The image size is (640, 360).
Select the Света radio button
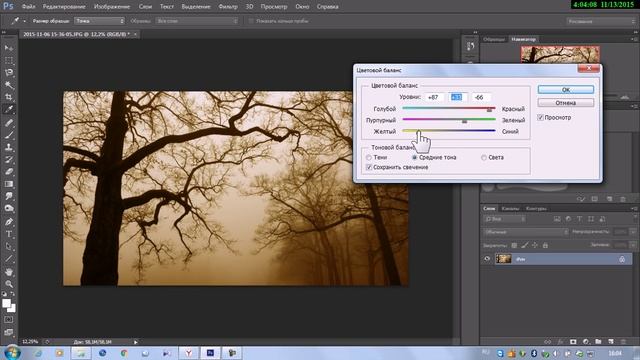pyautogui.click(x=484, y=158)
